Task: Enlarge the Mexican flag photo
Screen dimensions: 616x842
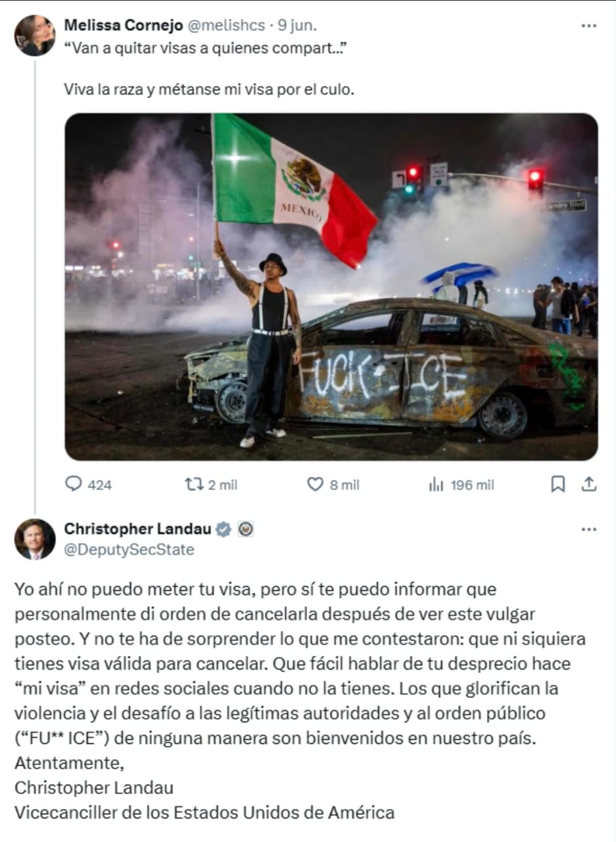Action: coord(331,287)
